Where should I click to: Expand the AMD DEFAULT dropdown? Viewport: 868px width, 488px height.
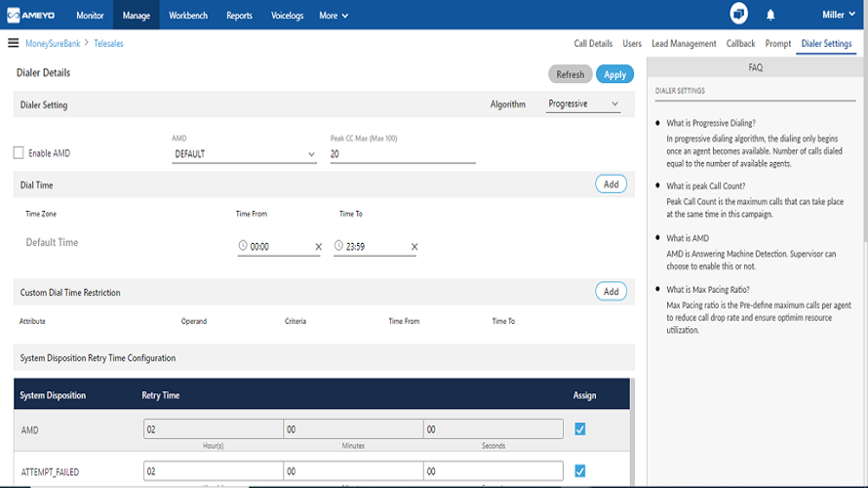tap(244, 154)
